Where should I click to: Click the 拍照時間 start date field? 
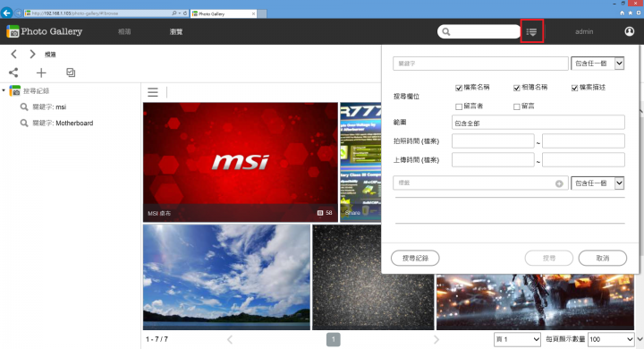tap(493, 141)
